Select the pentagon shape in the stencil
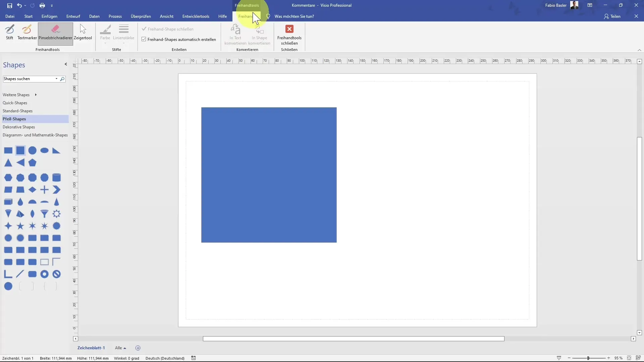Screen dimensions: 644x362 pyautogui.click(x=33, y=163)
